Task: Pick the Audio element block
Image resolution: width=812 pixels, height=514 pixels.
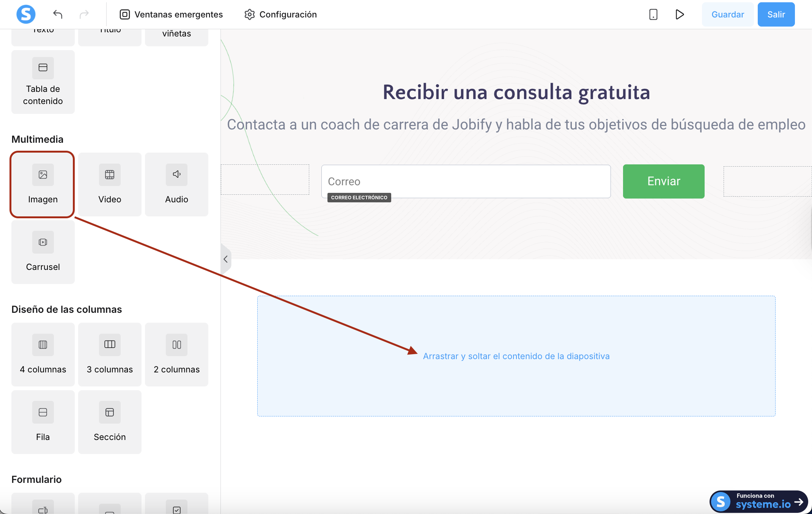Action: [x=176, y=184]
